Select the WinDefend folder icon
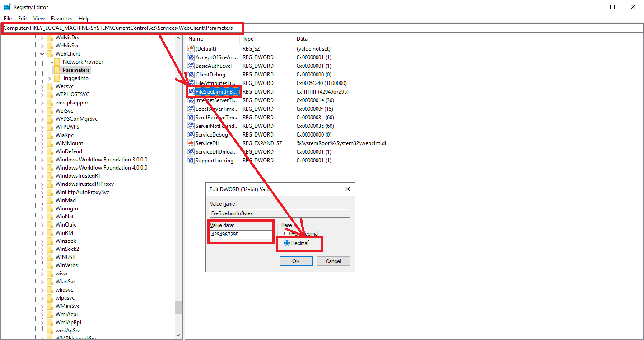 pos(49,151)
